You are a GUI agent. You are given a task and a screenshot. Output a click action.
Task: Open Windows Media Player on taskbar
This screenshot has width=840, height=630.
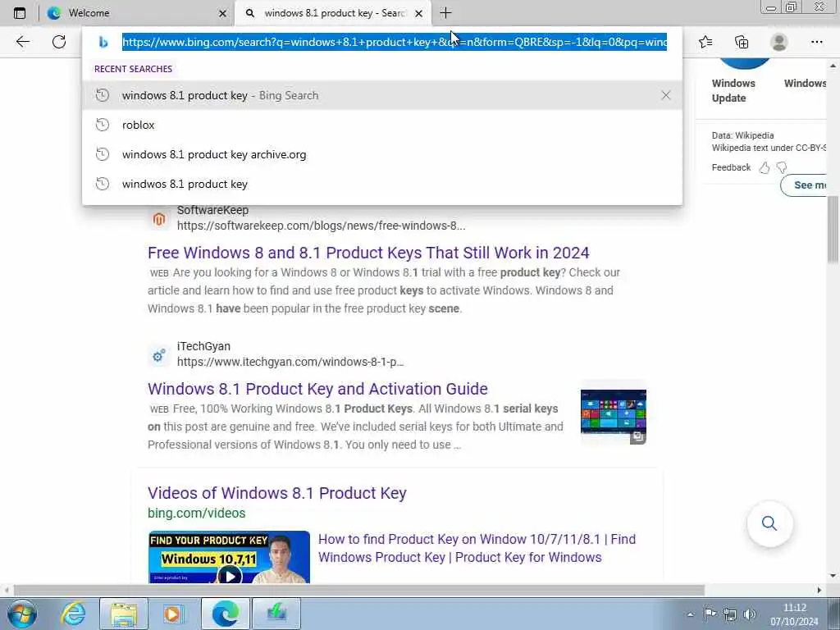coord(172,614)
